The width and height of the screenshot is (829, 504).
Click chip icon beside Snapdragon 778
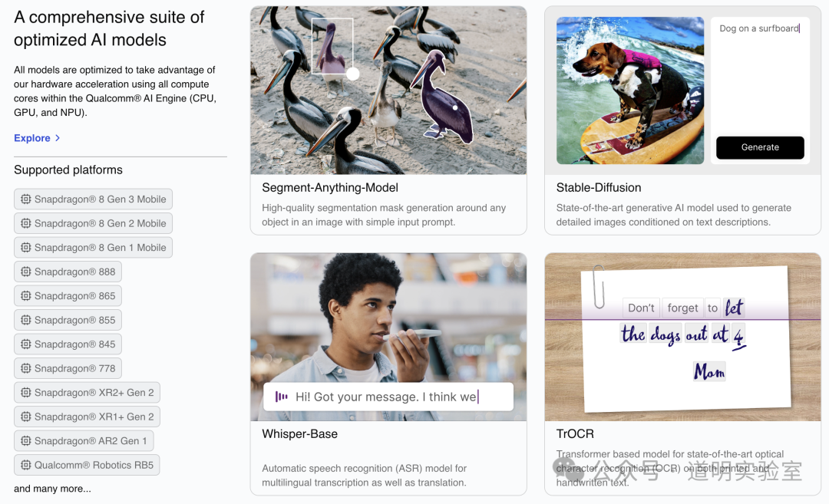tap(26, 368)
